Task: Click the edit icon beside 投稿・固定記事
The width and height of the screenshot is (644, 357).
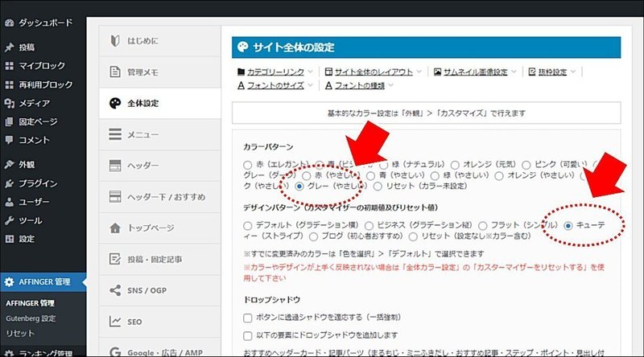Action: (x=115, y=259)
